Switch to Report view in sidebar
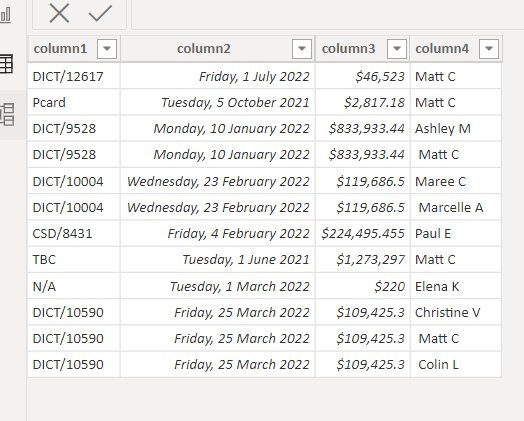Screen dimensions: 524x421 point(6,15)
